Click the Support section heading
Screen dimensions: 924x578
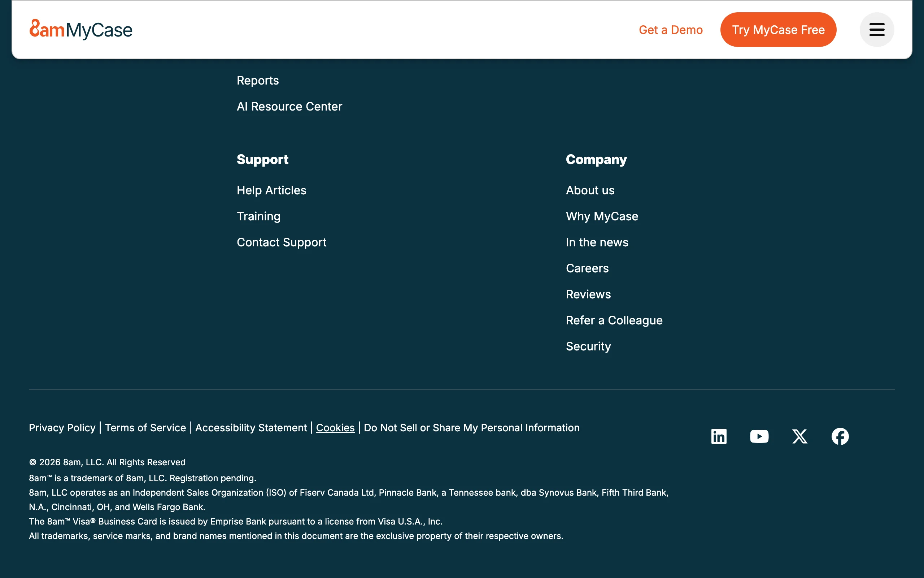pos(262,159)
